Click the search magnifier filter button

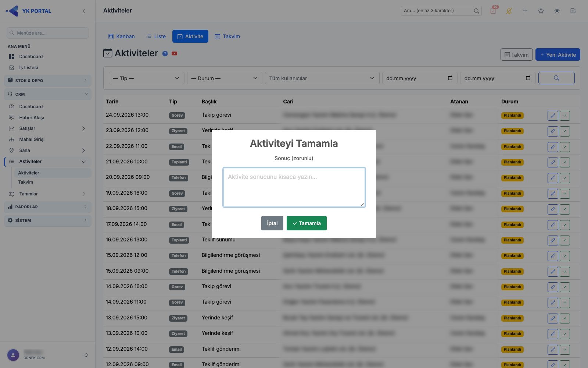pos(556,78)
